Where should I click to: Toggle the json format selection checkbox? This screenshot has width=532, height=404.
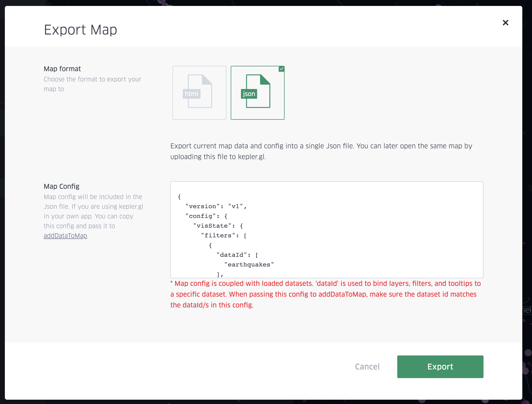(x=281, y=69)
